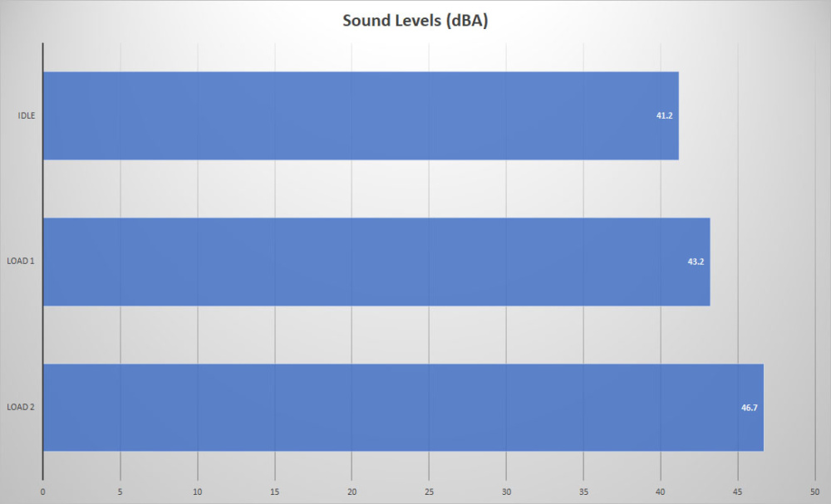Image resolution: width=831 pixels, height=504 pixels.
Task: Click the 30 axis tick label
Action: click(x=507, y=492)
